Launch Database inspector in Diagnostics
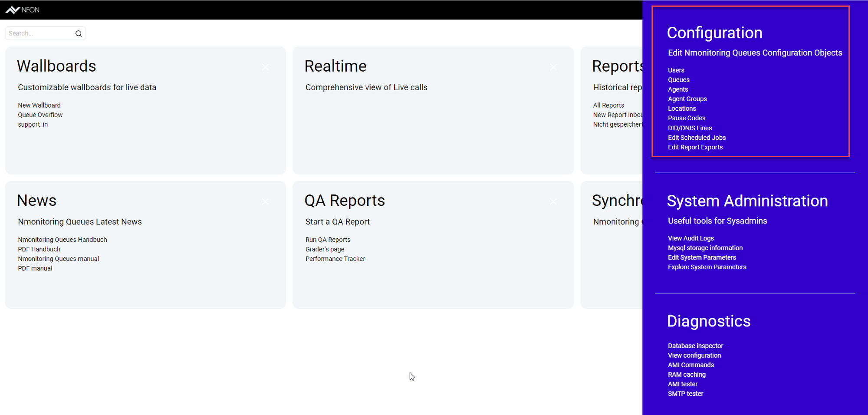Image resolution: width=868 pixels, height=415 pixels. pos(695,346)
